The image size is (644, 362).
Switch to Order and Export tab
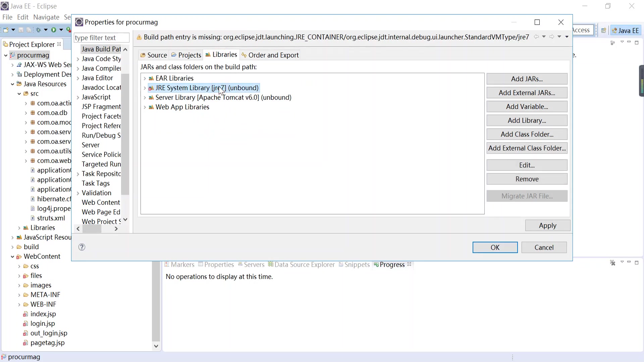(x=270, y=55)
